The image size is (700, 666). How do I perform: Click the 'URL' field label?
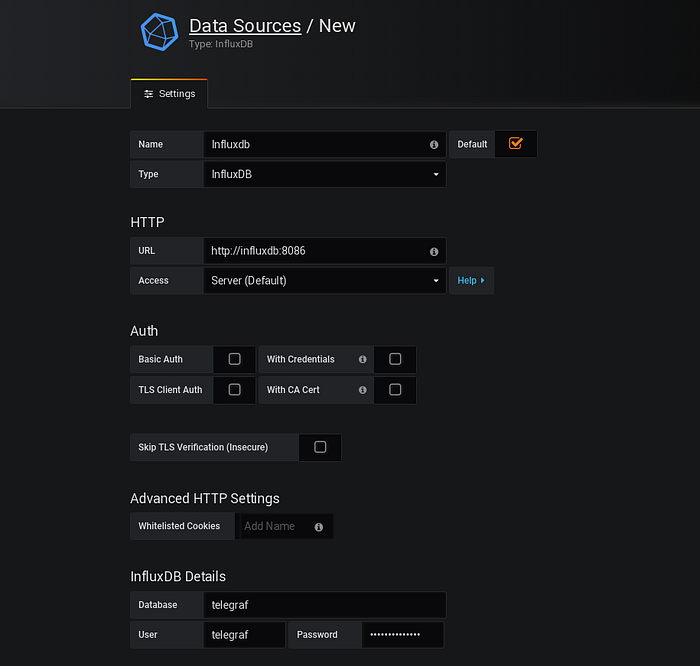tap(147, 251)
